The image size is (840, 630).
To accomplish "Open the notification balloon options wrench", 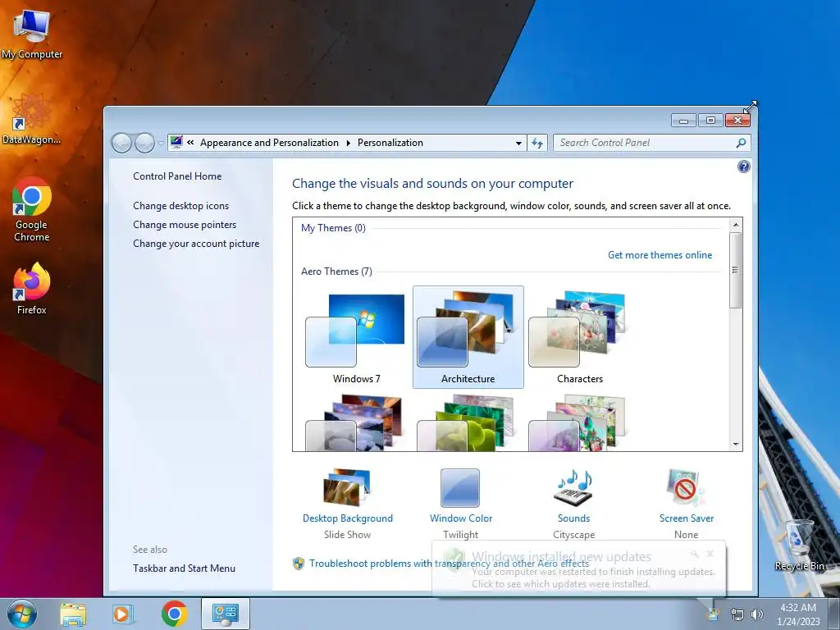I will [x=695, y=554].
